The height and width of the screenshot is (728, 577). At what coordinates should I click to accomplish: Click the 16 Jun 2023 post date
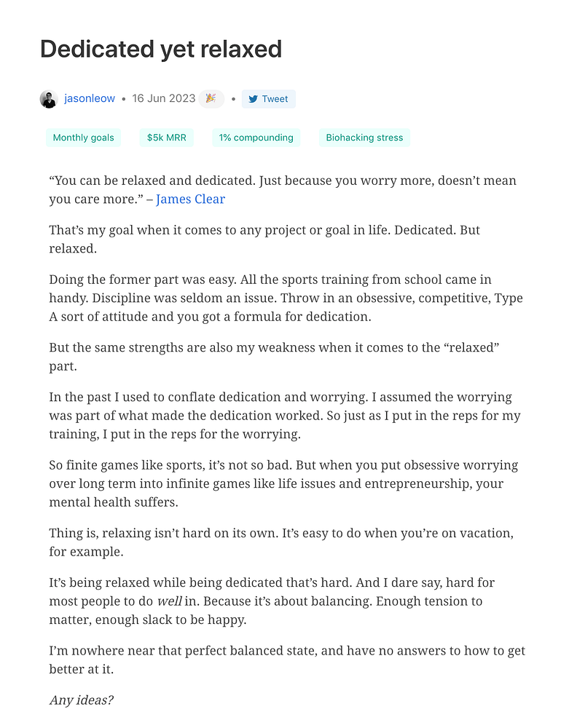pyautogui.click(x=164, y=98)
